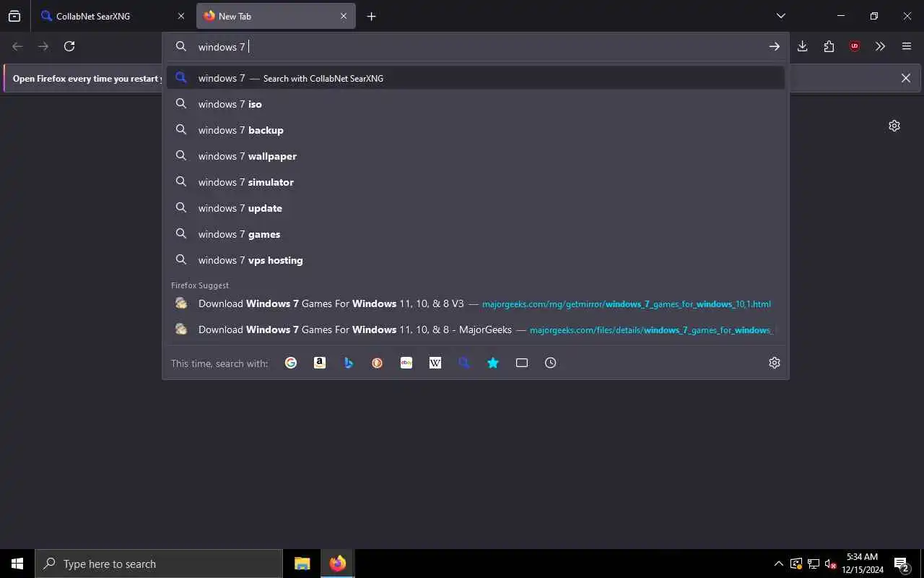Expand the list all tabs dropdown

click(x=781, y=16)
